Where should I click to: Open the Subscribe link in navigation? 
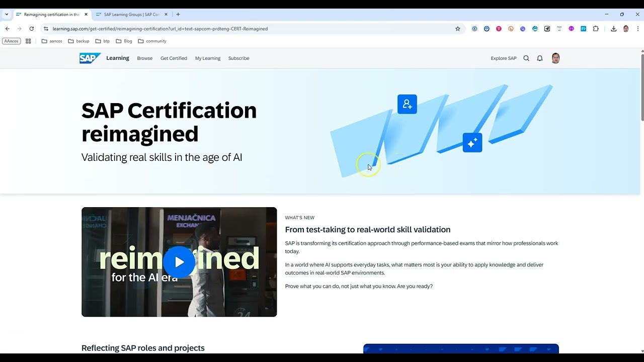coord(239,58)
